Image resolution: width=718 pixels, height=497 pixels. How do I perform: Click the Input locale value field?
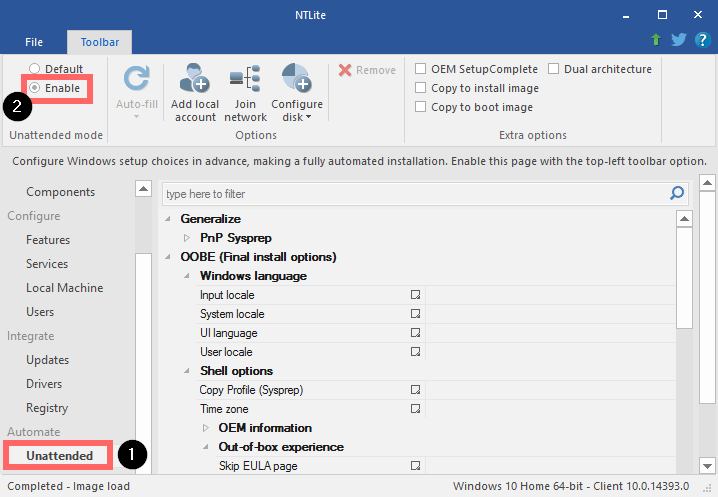tap(550, 295)
